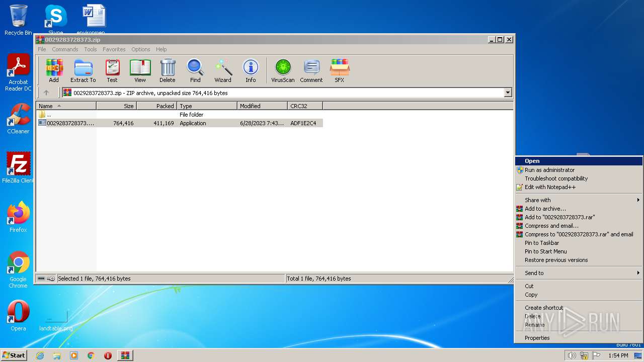644x362 pixels.
Task: Open the Commands menu
Action: click(65, 49)
